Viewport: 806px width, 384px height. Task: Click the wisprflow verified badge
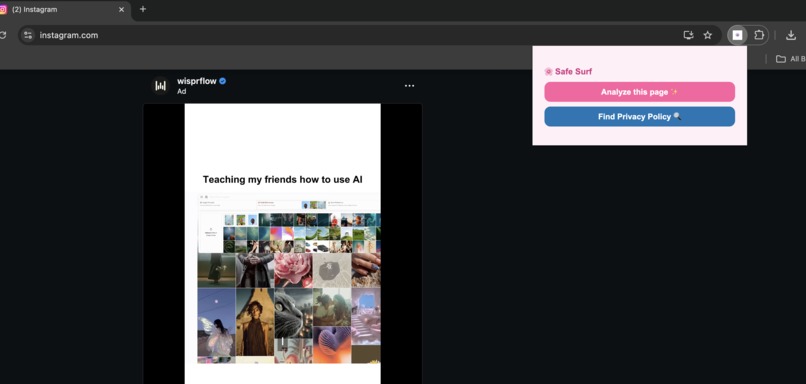click(223, 81)
